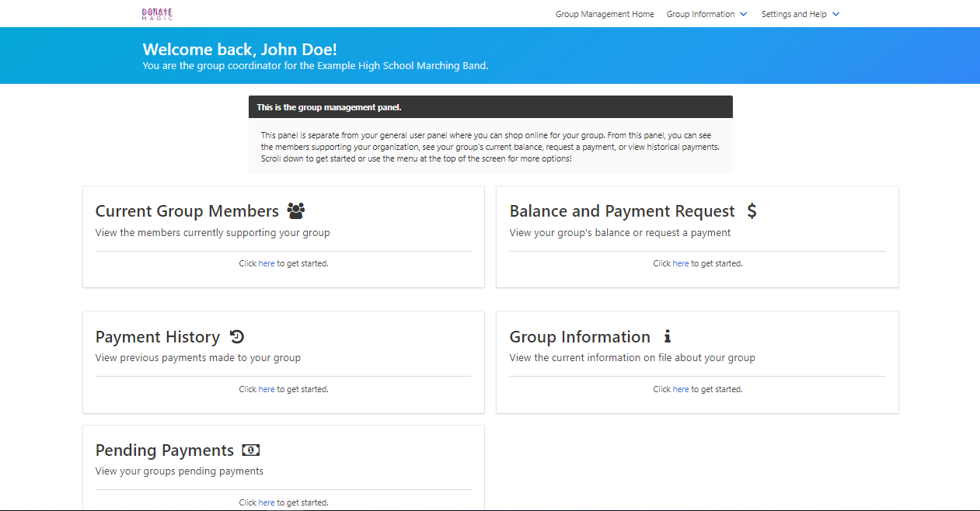Open 'here' link under Current Group Members
Screen dimensions: 980x511
point(267,263)
